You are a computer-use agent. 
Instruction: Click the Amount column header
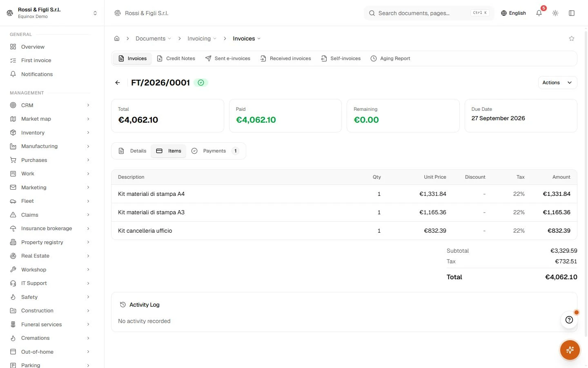click(x=561, y=177)
